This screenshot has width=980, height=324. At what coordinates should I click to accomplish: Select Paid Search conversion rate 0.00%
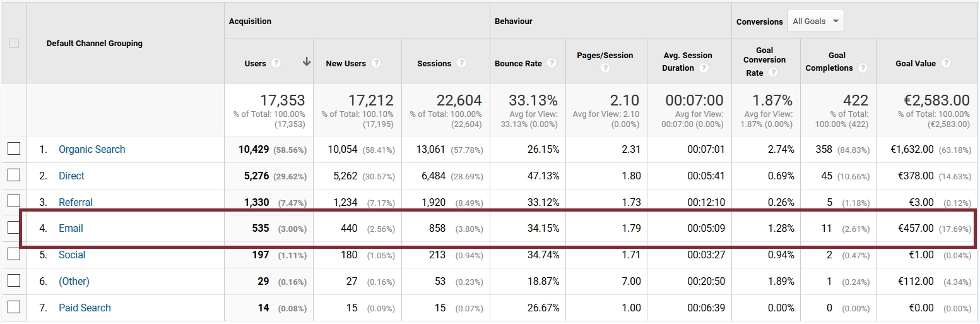[x=781, y=308]
